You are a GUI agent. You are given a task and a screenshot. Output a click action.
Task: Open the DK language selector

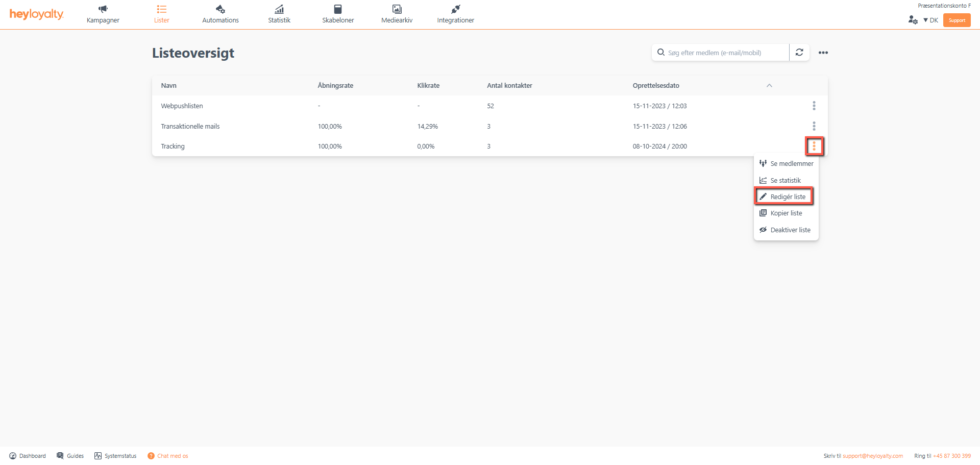click(x=931, y=20)
